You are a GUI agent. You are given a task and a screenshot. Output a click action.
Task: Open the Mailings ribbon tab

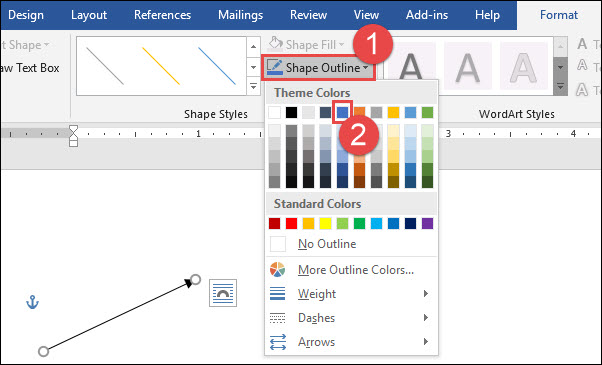240,15
